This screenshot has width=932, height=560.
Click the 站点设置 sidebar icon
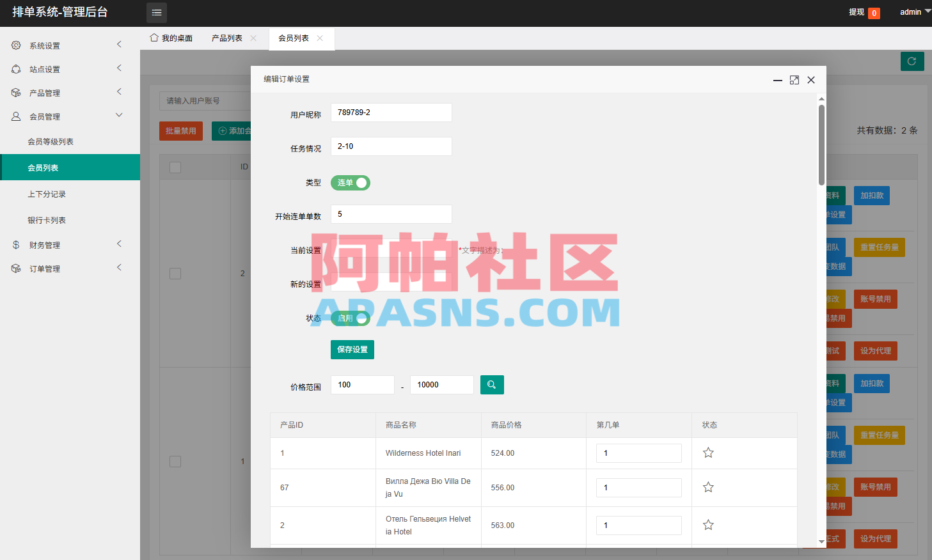[x=16, y=69]
